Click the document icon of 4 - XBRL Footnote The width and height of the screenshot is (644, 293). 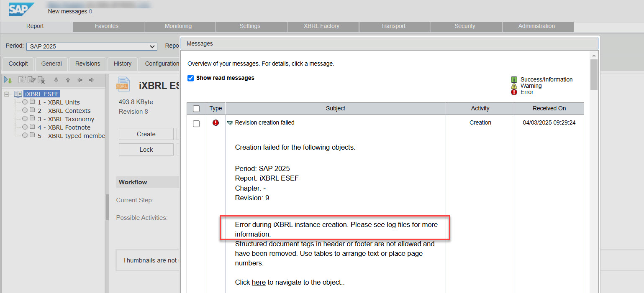pyautogui.click(x=32, y=127)
